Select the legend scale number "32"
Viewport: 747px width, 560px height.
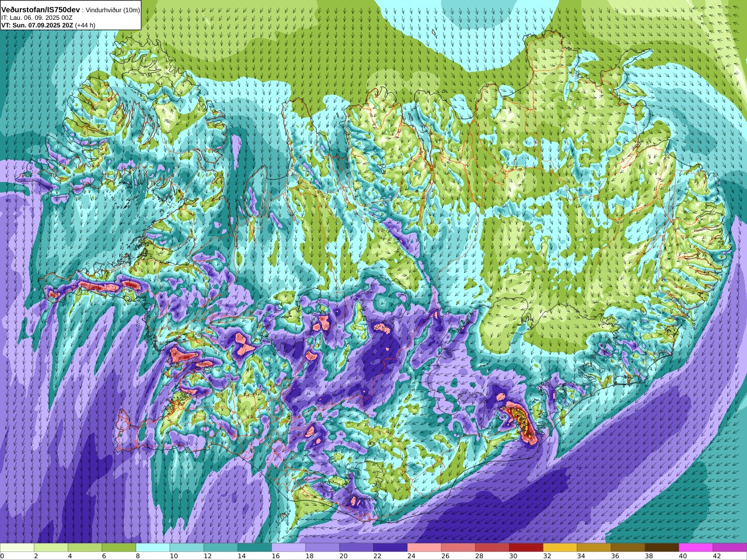[547, 556]
